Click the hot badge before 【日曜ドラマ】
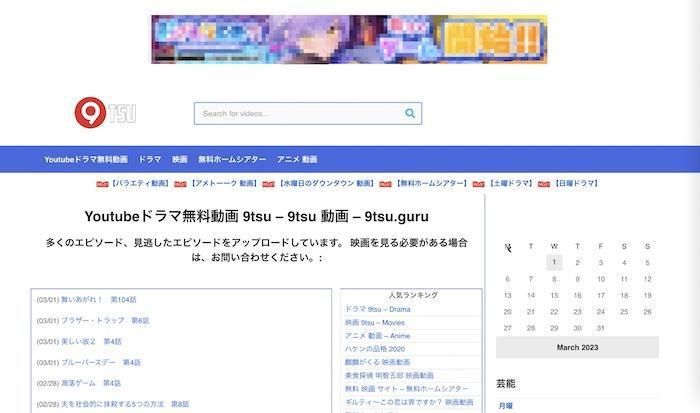 tap(544, 184)
